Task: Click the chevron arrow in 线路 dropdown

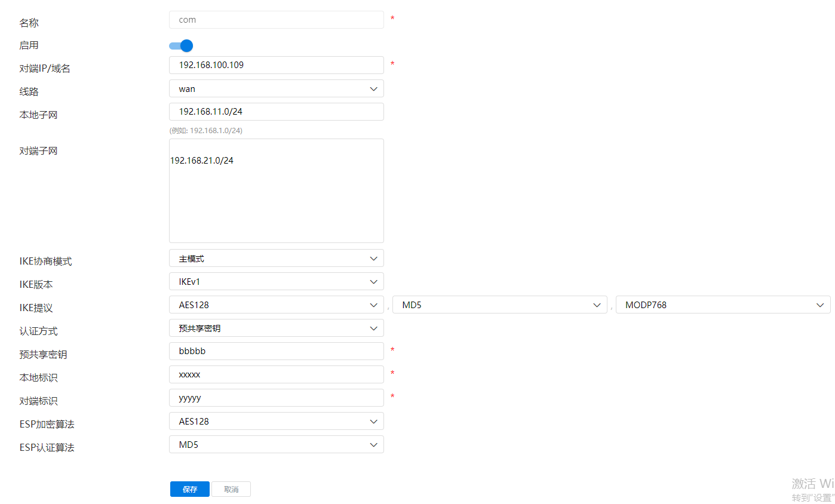Action: click(374, 89)
